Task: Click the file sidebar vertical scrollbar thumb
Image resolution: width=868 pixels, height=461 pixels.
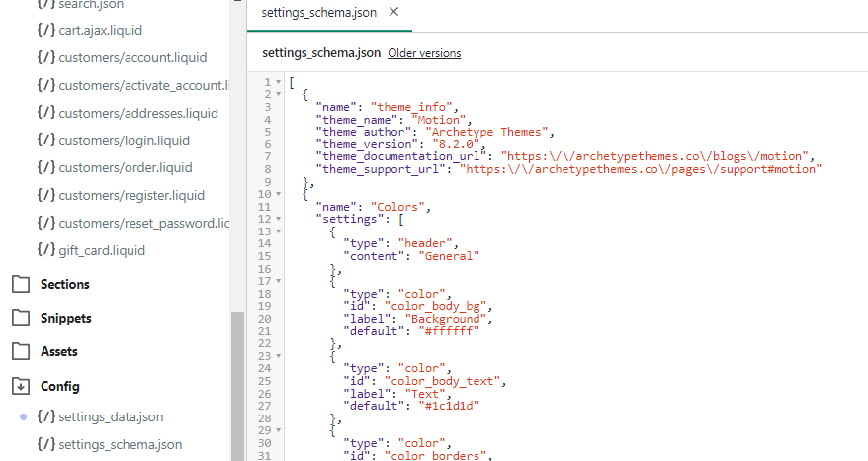Action: 237,386
